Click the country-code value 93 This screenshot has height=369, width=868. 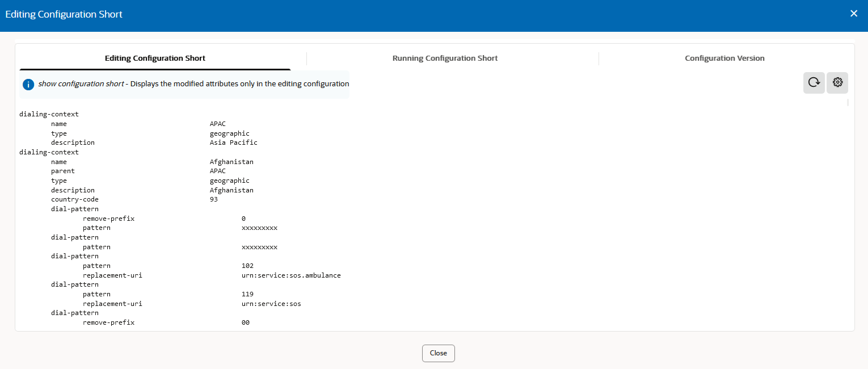214,199
